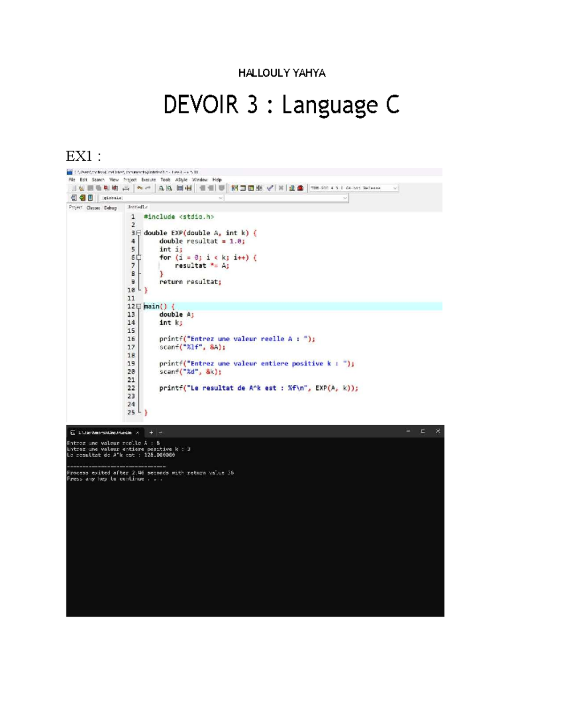Image resolution: width=563 pixels, height=728 pixels.
Task: Collapse the fold marker at line 3
Action: click(x=139, y=233)
